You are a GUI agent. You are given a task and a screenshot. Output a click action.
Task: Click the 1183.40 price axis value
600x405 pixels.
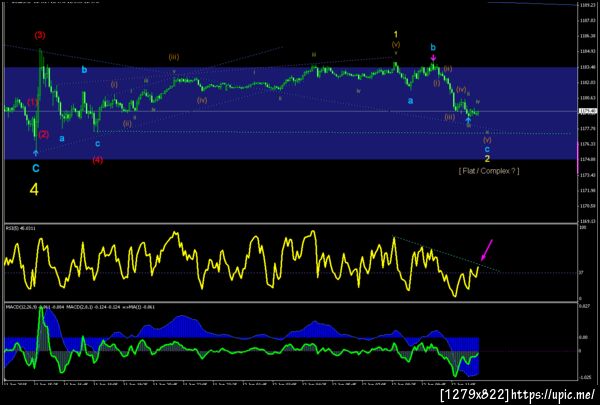click(587, 67)
